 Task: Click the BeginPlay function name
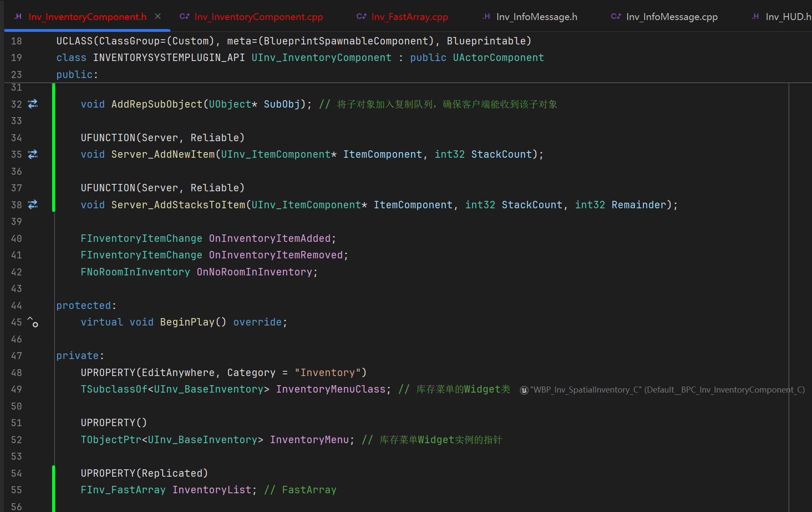coord(187,322)
